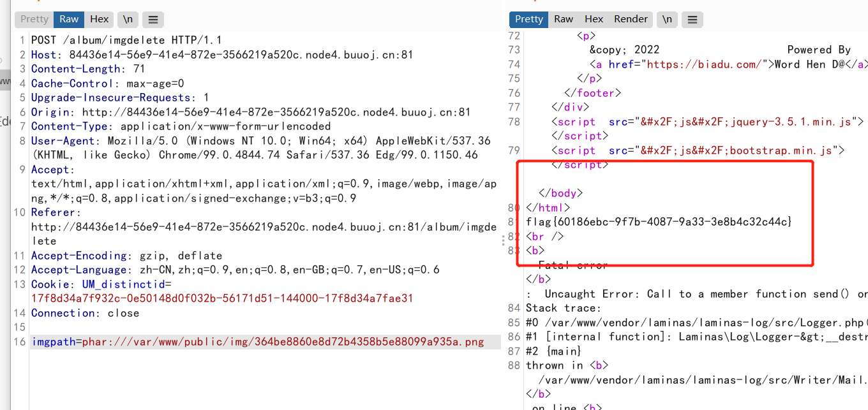Switch request view to Pretty tab
Viewport: 868px width, 410px height.
click(x=34, y=19)
